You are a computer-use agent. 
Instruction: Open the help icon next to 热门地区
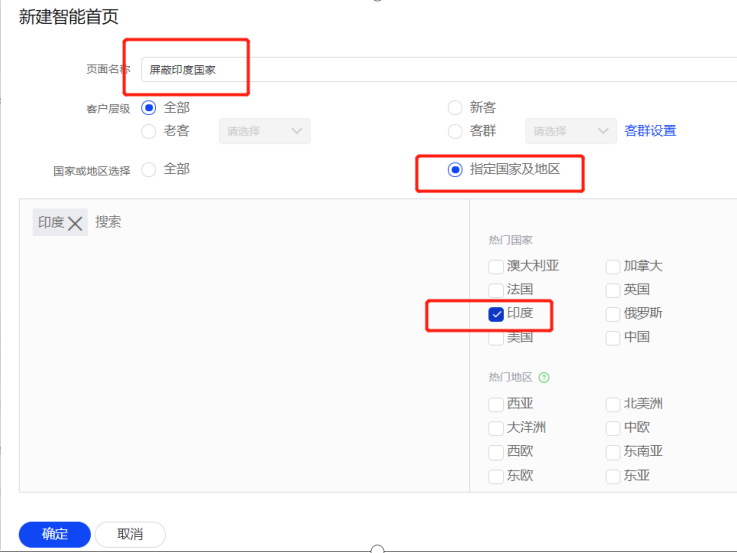click(x=544, y=377)
